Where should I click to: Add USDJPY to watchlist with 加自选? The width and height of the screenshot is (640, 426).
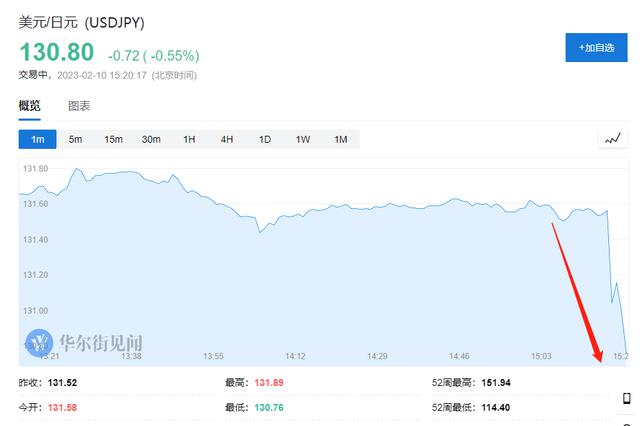(596, 47)
